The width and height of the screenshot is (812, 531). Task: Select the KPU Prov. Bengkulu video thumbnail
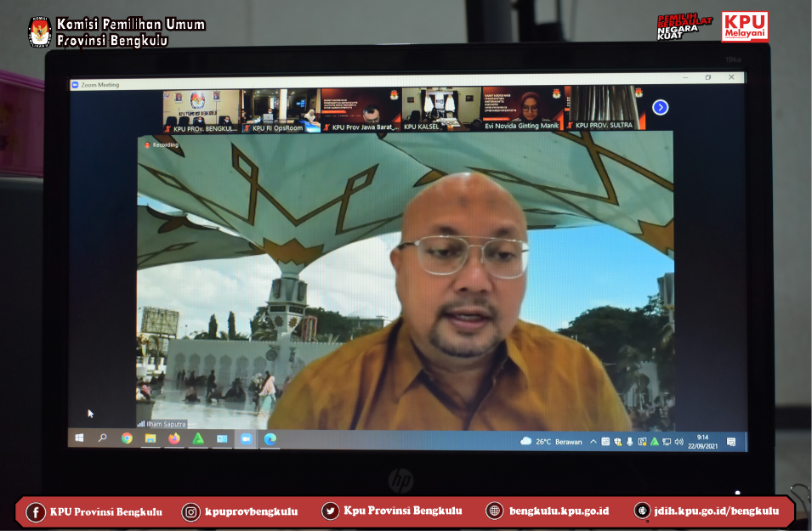click(x=201, y=109)
